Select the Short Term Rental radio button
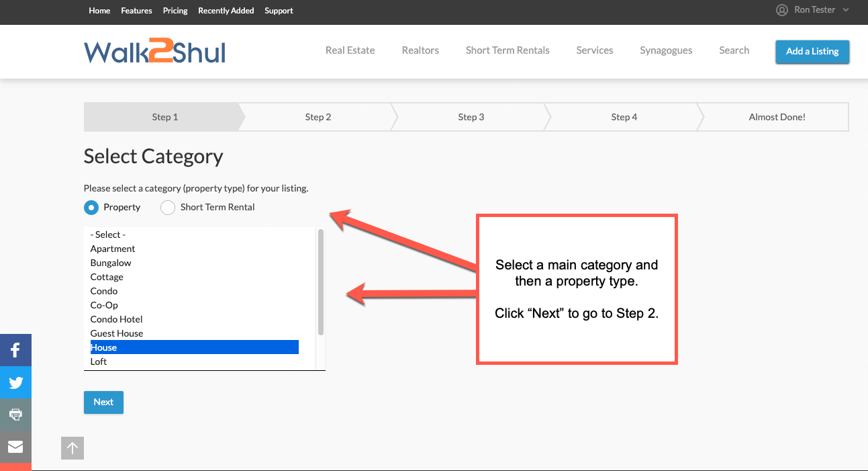The height and width of the screenshot is (471, 868). [168, 207]
